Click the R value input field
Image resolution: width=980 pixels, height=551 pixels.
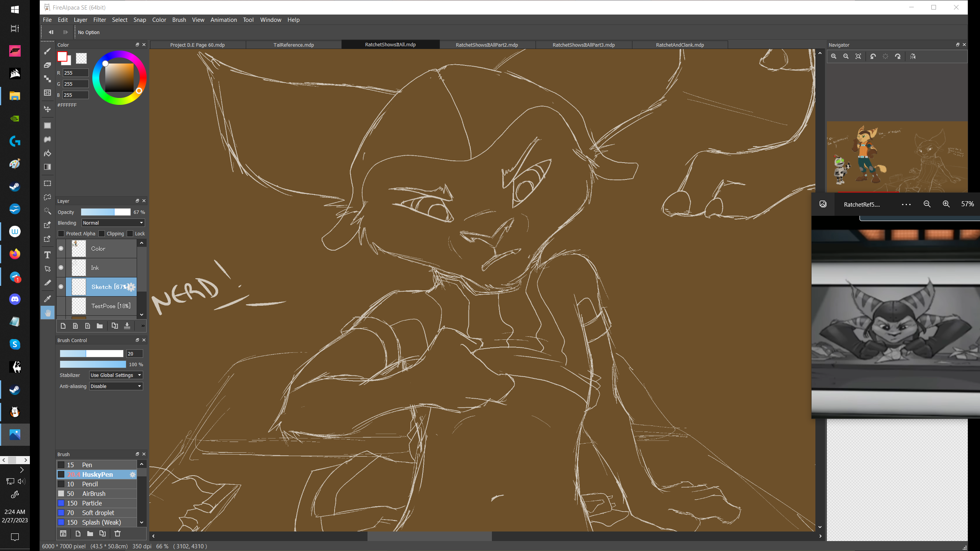point(75,73)
